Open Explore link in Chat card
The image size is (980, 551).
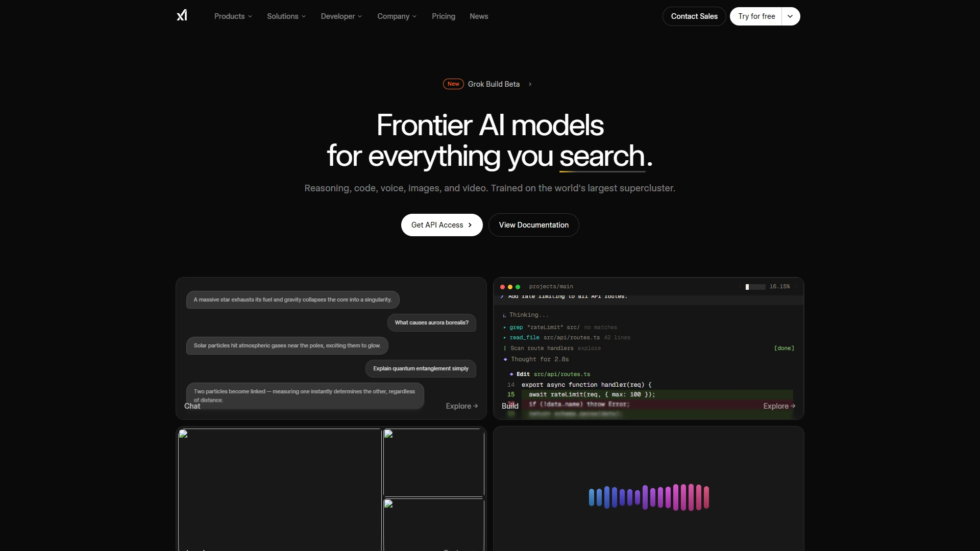[461, 406]
